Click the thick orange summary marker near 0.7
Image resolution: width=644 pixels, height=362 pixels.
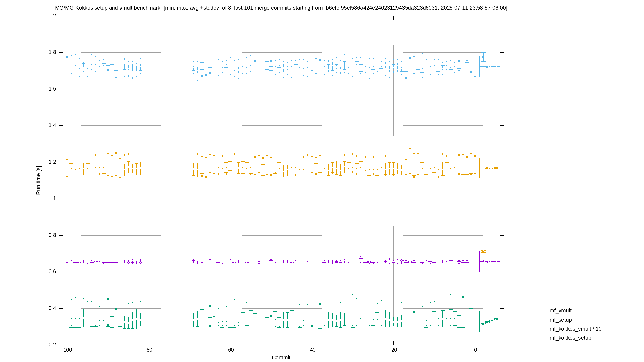tap(483, 251)
